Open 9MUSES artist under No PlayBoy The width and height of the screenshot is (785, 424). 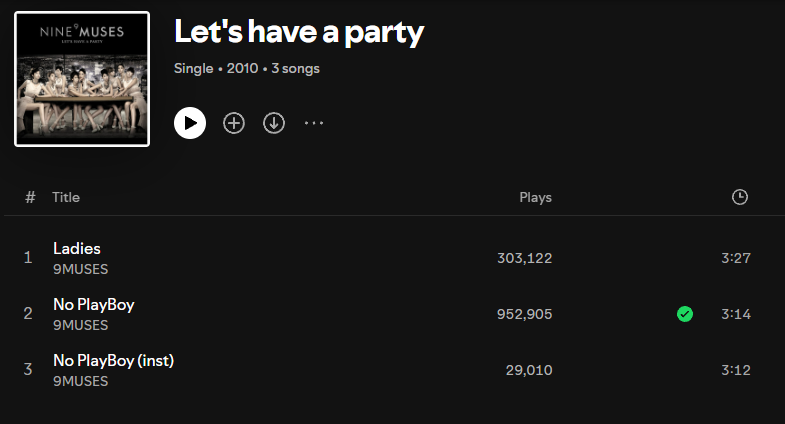[x=80, y=325]
